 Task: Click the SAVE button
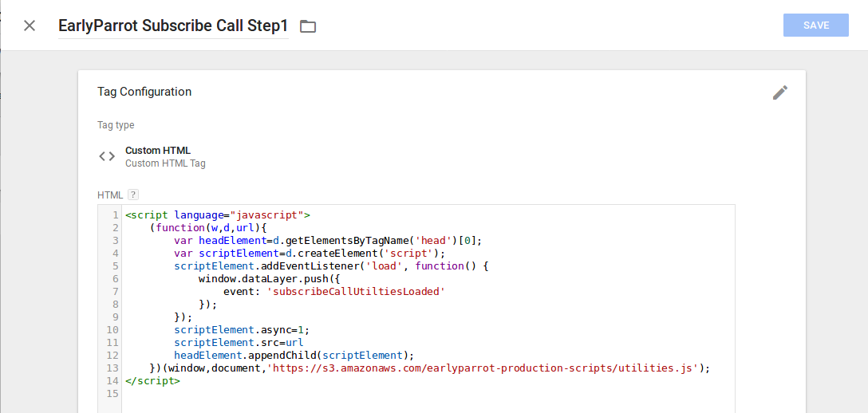[x=816, y=26]
